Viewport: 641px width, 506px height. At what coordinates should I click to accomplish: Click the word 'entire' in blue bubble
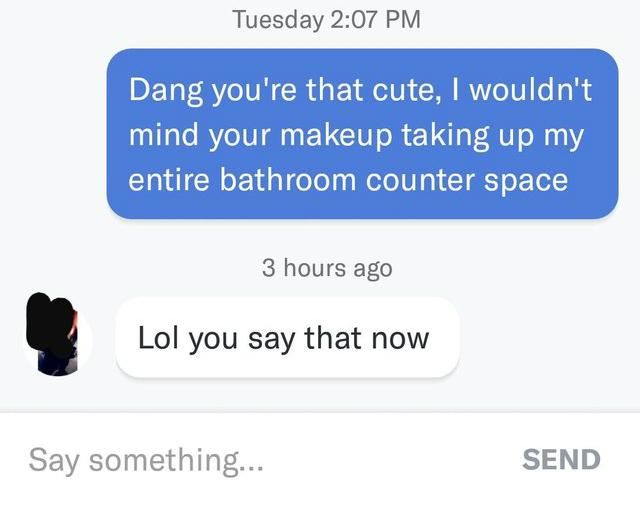click(x=169, y=180)
